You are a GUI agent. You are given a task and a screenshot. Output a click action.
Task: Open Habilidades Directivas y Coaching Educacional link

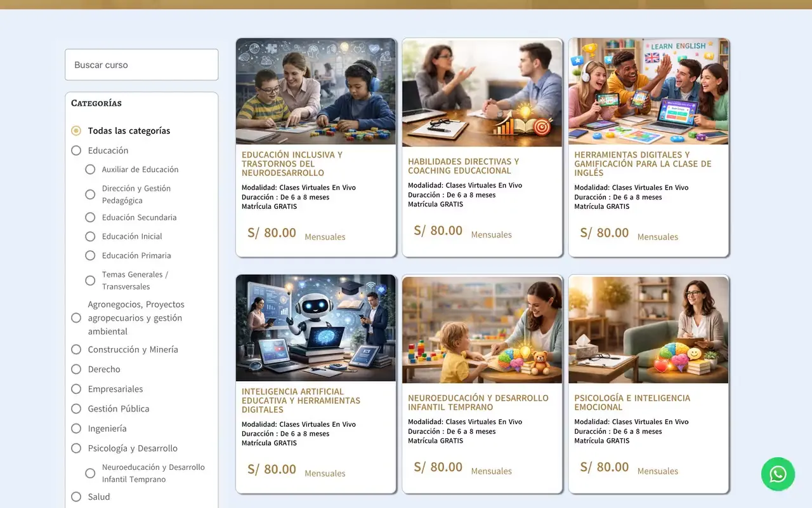click(463, 166)
